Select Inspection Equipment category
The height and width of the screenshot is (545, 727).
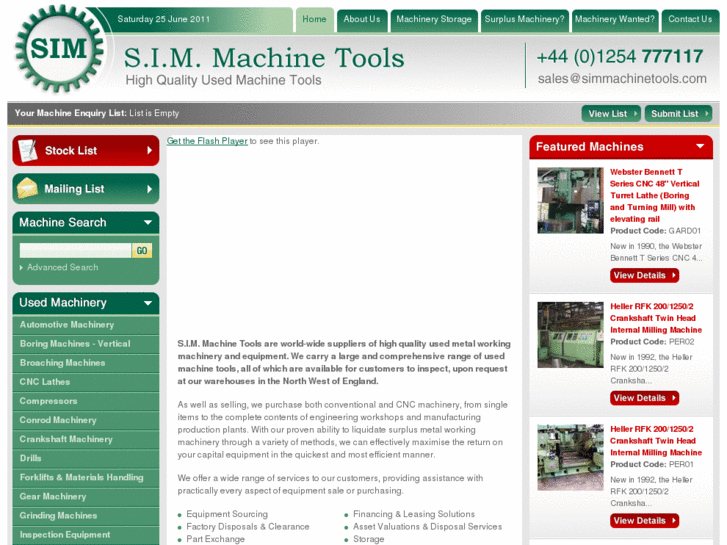click(86, 534)
